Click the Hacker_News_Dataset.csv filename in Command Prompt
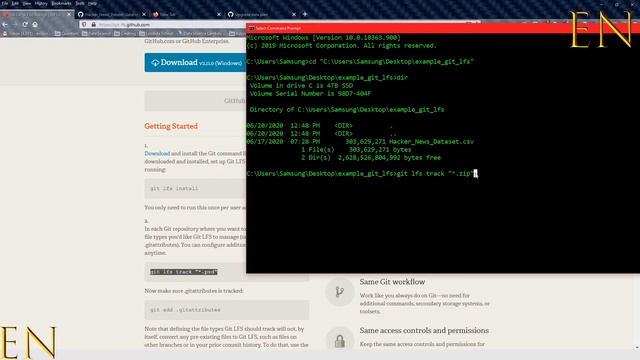This screenshot has width=640, height=360. [431, 142]
